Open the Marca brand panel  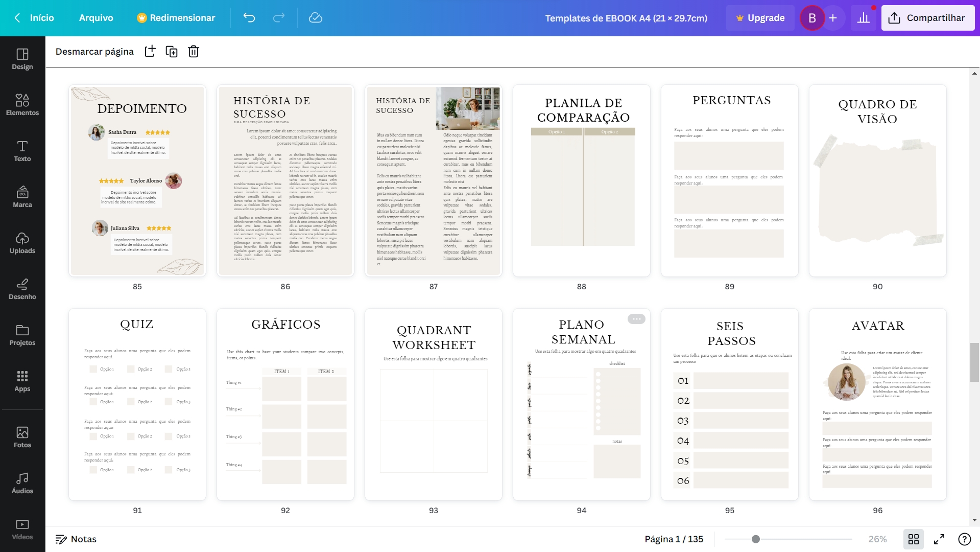click(22, 197)
